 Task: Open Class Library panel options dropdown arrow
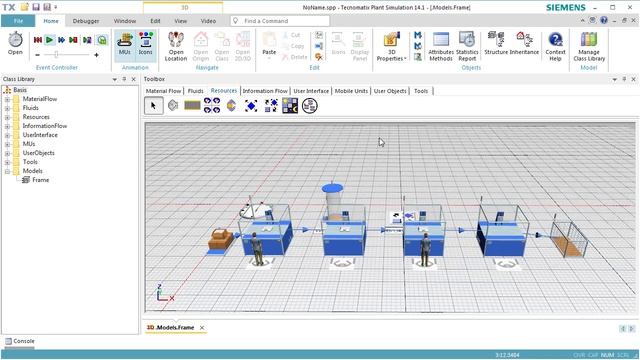(115, 79)
